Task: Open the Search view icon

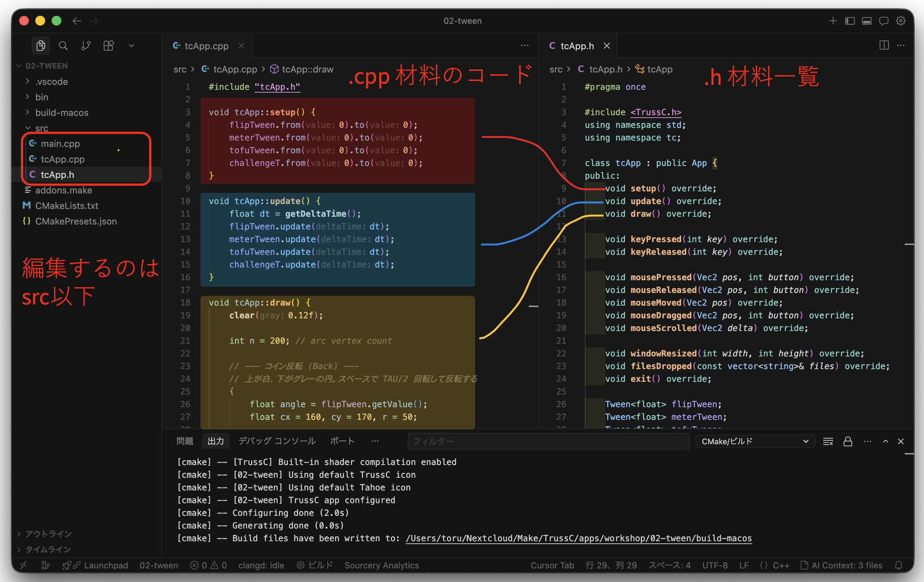Action: (x=63, y=45)
